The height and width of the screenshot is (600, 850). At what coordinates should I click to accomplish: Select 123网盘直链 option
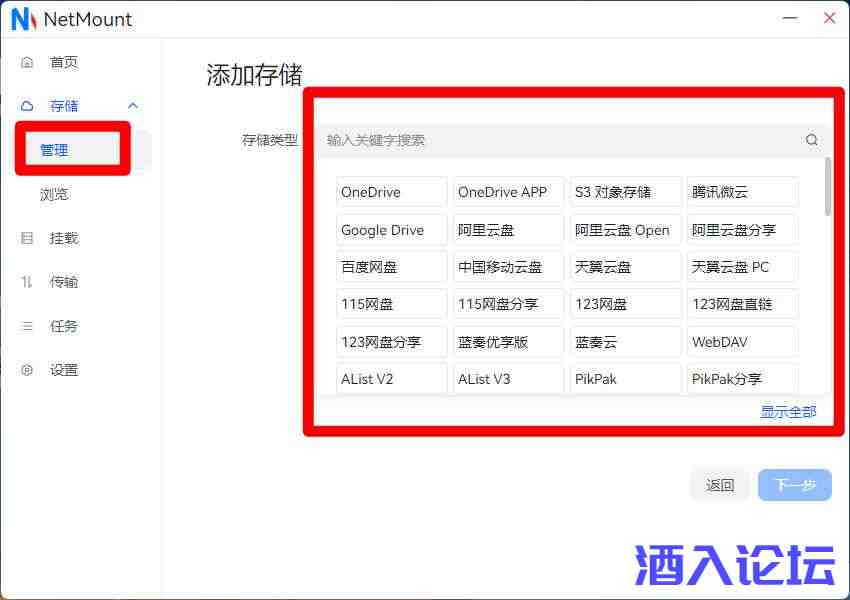click(x=743, y=304)
